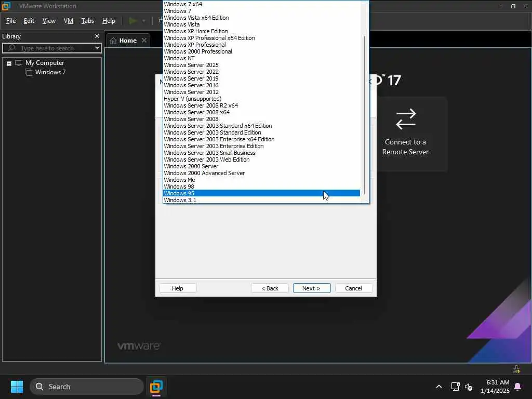Pick Windows Server 2019 entry
This screenshot has width=532, height=399.
261,78
